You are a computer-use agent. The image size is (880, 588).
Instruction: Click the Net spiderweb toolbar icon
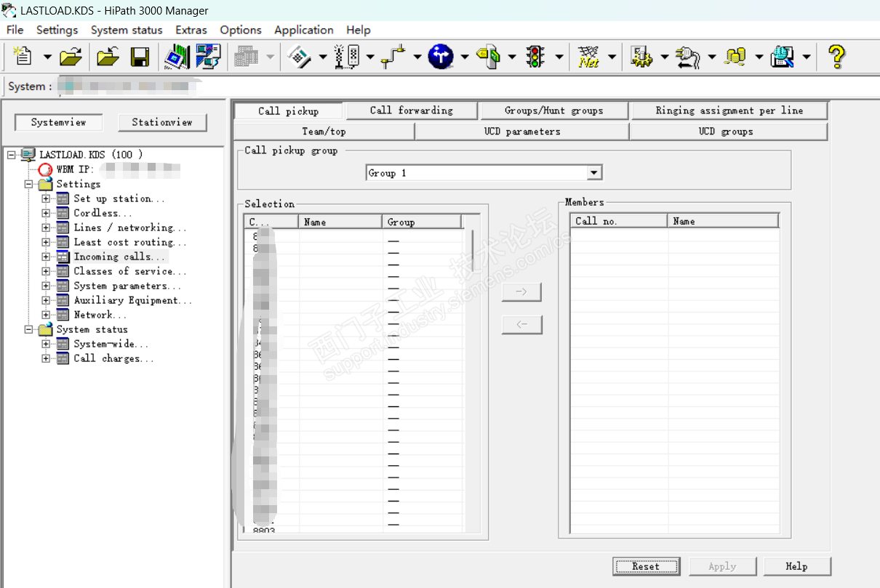[x=588, y=56]
